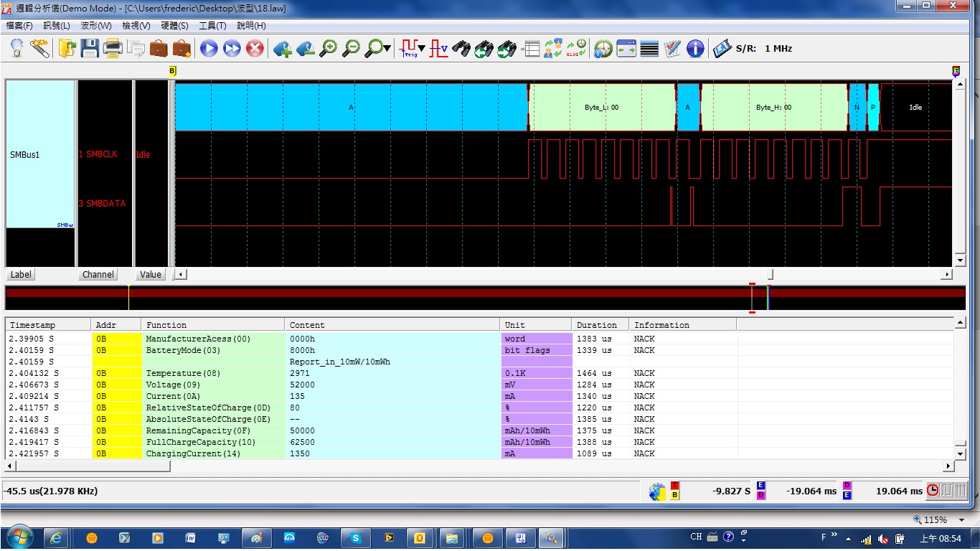Open Internet Explorer from the taskbar
This screenshot has width=980, height=551.
coord(57,537)
